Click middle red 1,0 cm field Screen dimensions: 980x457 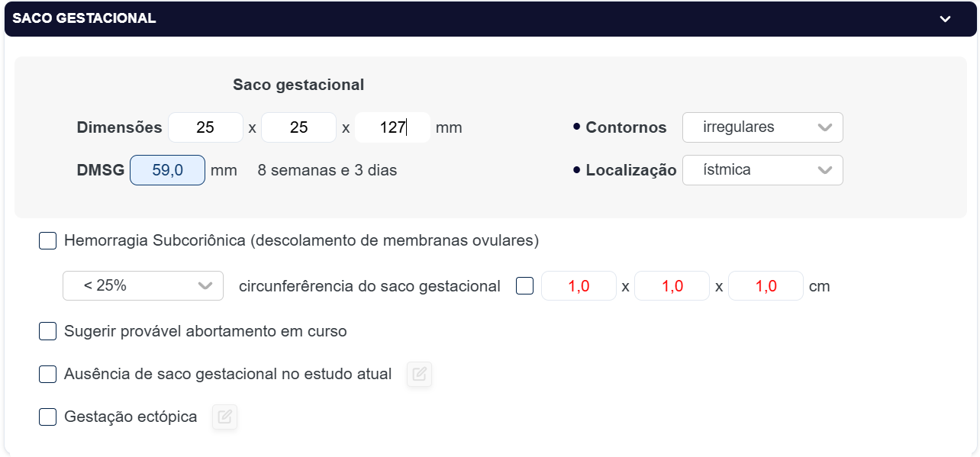coord(672,286)
